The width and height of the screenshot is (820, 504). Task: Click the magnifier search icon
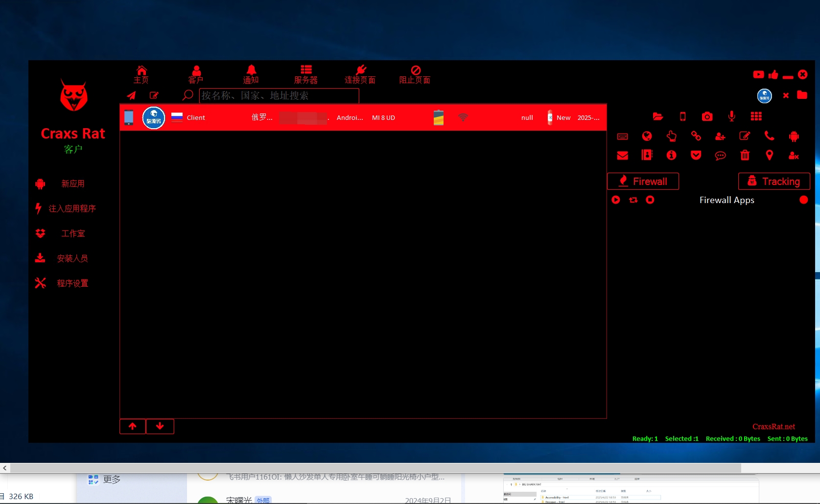(x=187, y=95)
